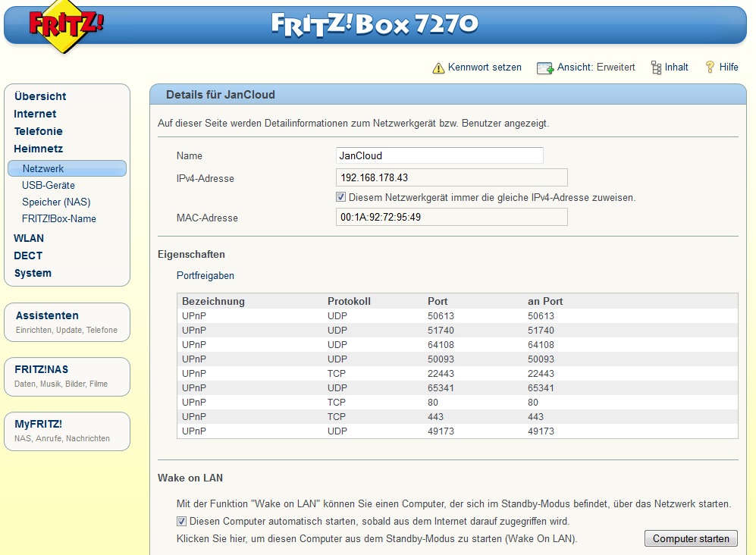Open the Internet menu section
The image size is (756, 555).
pyautogui.click(x=35, y=114)
